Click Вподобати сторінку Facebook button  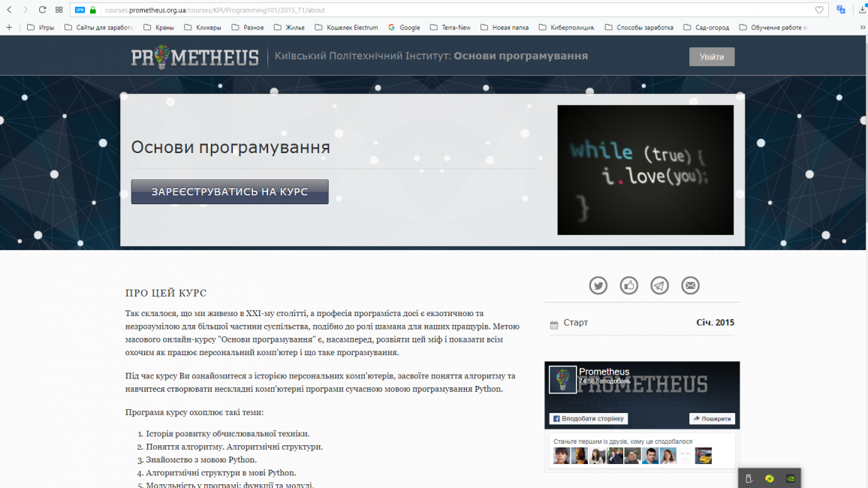589,419
